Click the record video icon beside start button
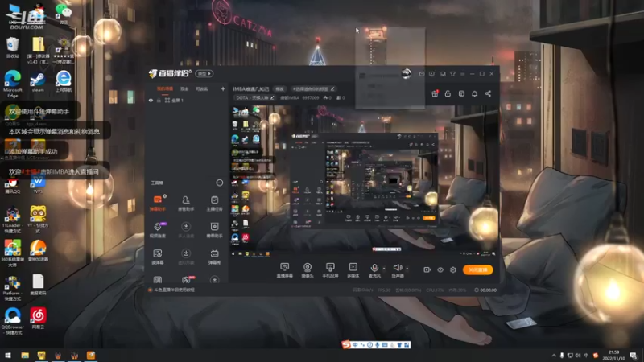Image resolution: width=644 pixels, height=362 pixels. click(427, 269)
